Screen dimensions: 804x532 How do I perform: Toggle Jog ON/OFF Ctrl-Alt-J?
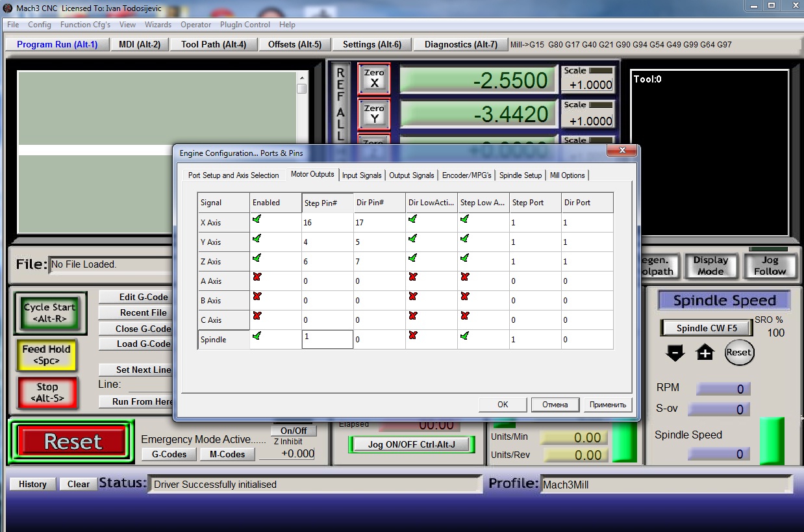pyautogui.click(x=412, y=445)
